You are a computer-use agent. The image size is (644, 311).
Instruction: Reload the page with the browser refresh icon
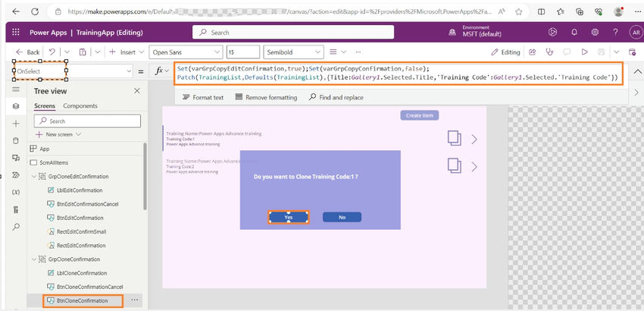click(x=35, y=12)
